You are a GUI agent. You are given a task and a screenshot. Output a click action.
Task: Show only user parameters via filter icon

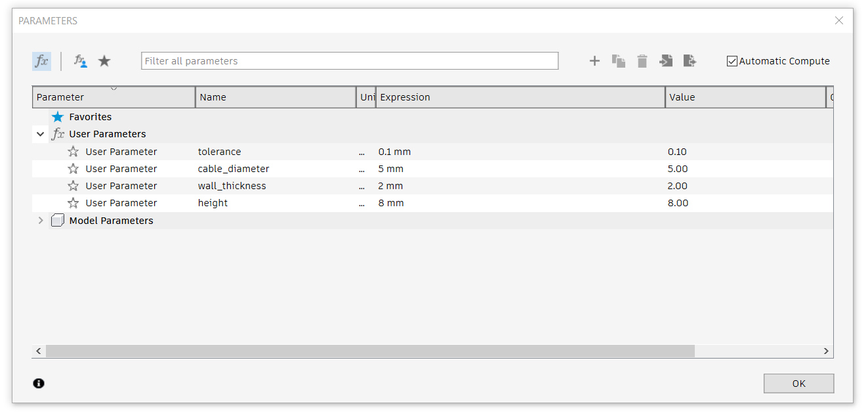pos(80,61)
